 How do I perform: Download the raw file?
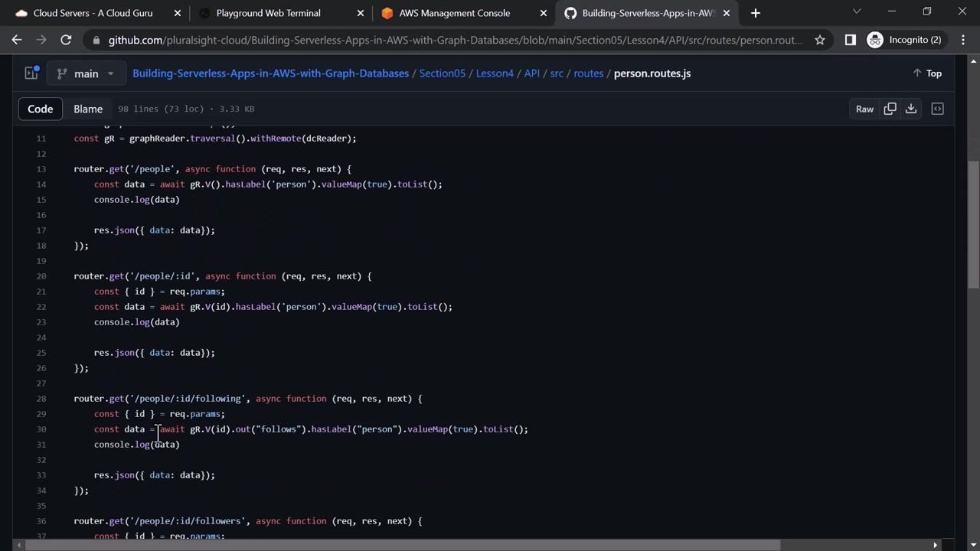pos(911,109)
